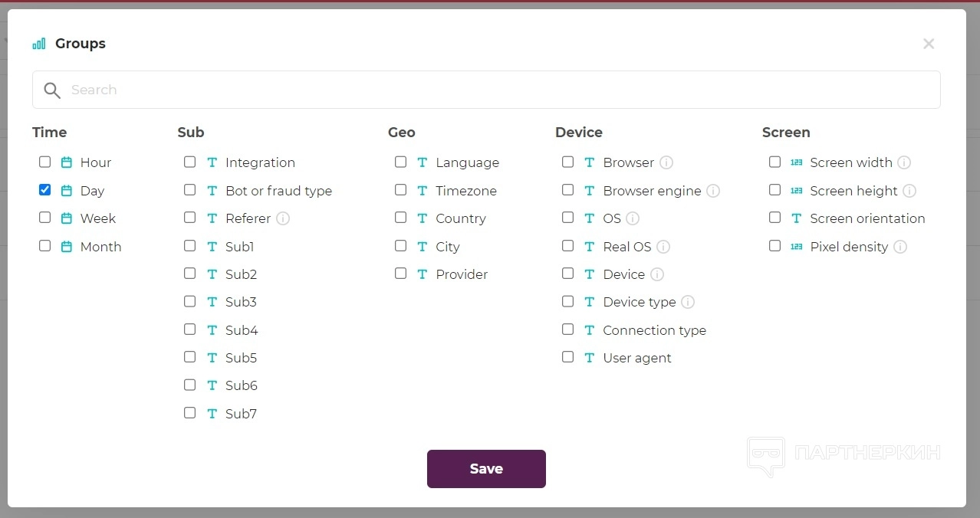Click the search magnifier icon
This screenshot has width=980, height=518.
52,90
